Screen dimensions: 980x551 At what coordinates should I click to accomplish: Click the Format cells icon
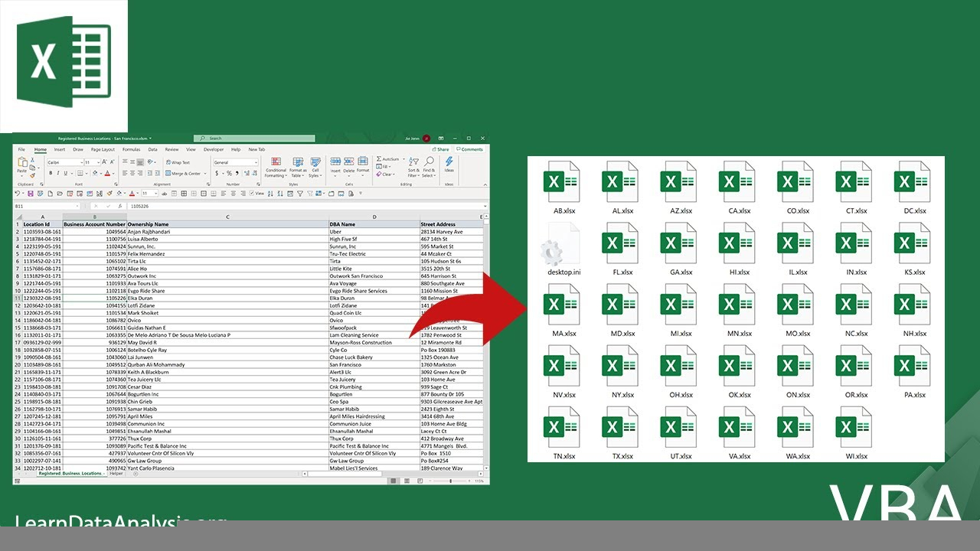tap(363, 161)
